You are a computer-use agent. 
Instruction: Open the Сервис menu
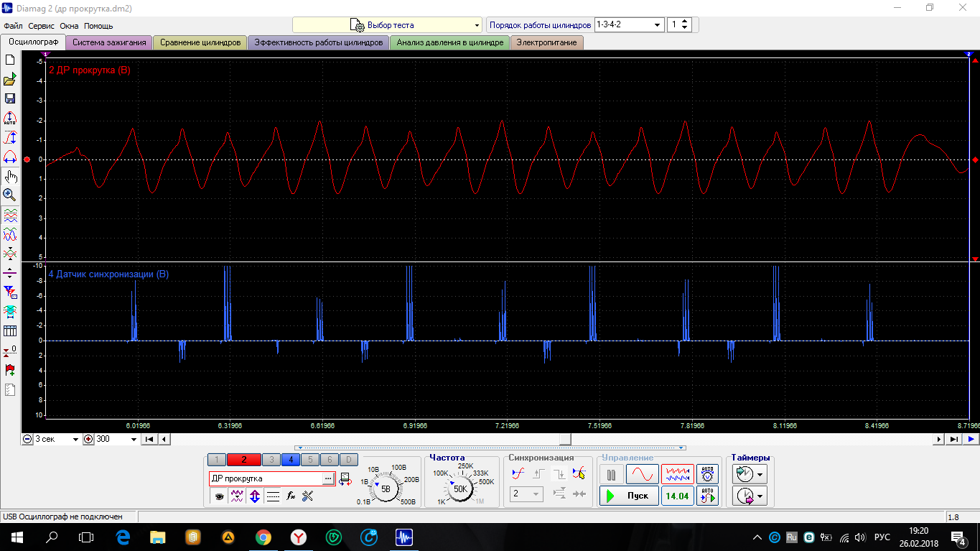[x=42, y=26]
